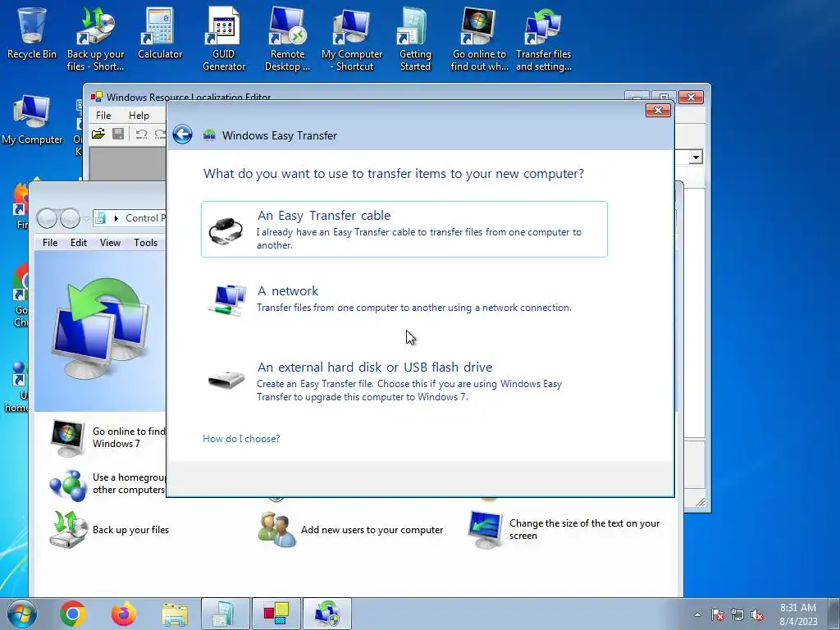Screen dimensions: 840x630
Task: Click network status tray icon
Action: pos(737,614)
